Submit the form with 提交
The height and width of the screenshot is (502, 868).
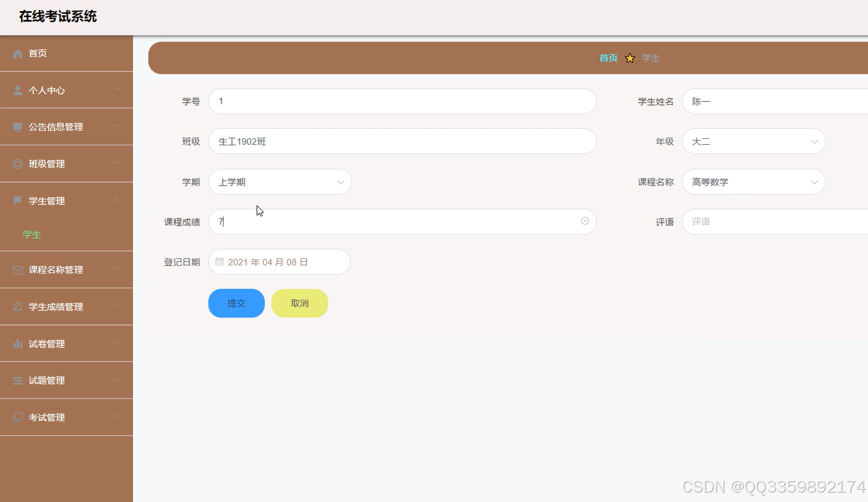pyautogui.click(x=236, y=303)
